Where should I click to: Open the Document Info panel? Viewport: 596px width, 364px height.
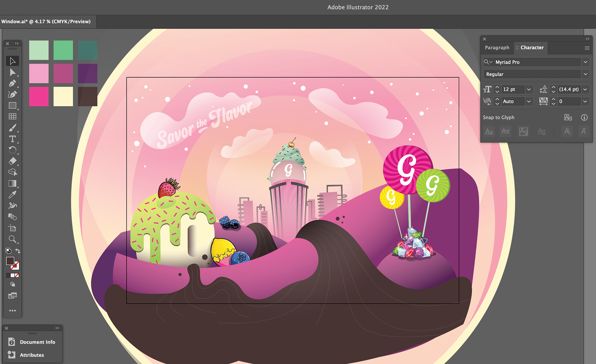(x=32, y=342)
